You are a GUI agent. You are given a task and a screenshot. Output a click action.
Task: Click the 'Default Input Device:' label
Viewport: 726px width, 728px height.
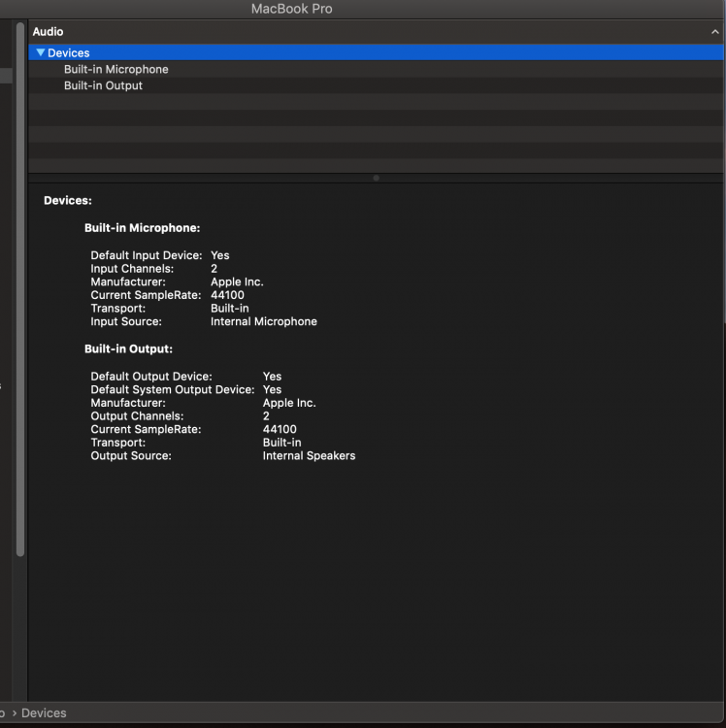click(x=147, y=255)
